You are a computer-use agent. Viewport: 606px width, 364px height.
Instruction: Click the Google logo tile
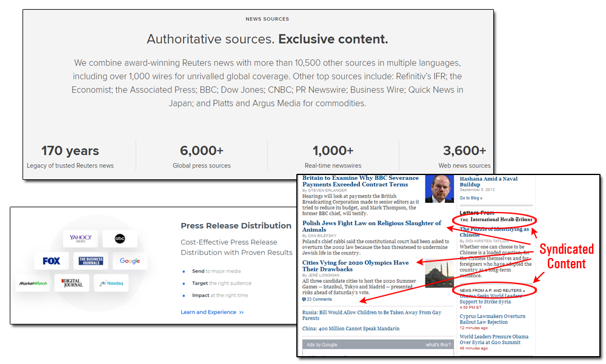point(130,261)
